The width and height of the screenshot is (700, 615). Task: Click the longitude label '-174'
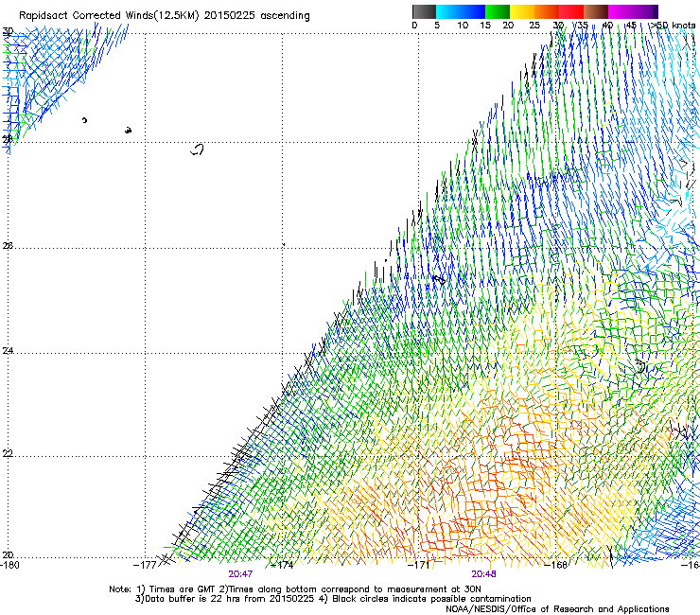282,566
